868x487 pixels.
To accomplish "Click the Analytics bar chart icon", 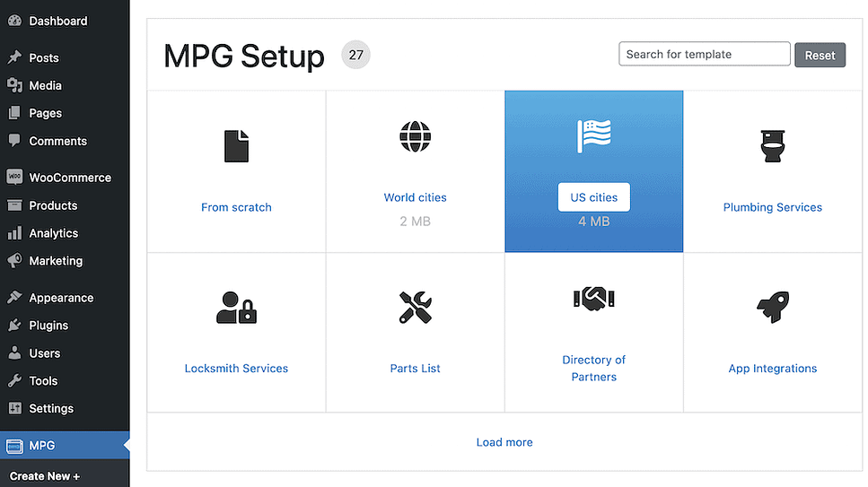I will tap(15, 233).
